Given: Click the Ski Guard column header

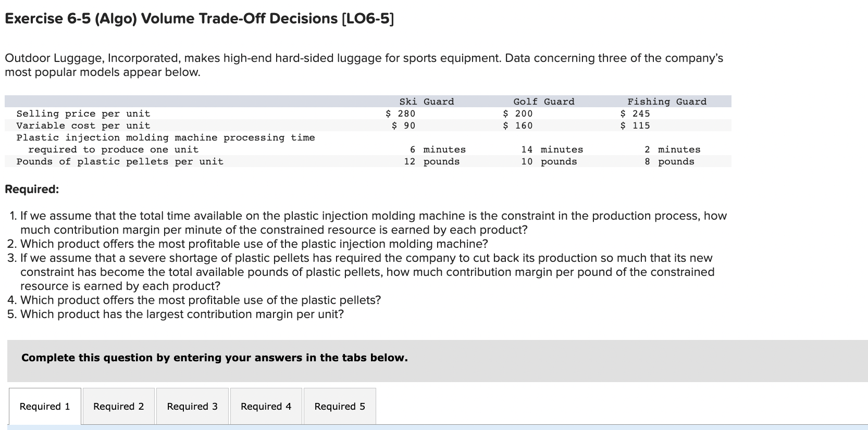Looking at the screenshot, I should pos(427,102).
